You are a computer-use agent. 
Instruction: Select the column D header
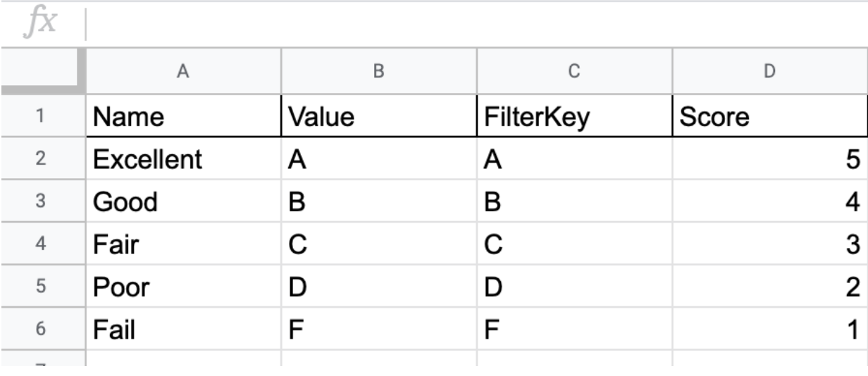click(769, 70)
